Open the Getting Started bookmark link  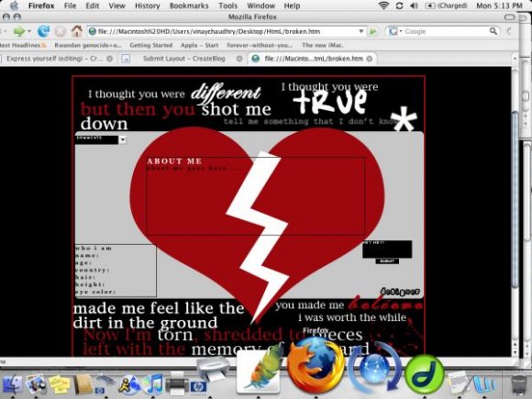(x=151, y=45)
